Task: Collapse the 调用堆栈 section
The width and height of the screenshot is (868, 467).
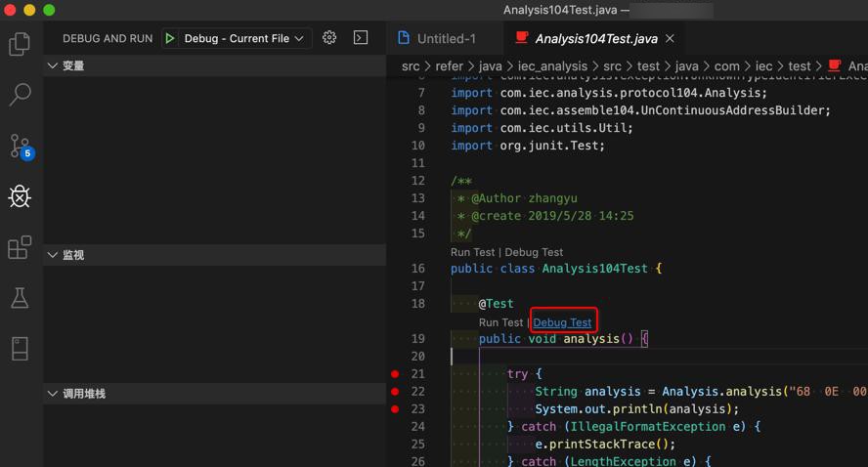Action: tap(215, 394)
